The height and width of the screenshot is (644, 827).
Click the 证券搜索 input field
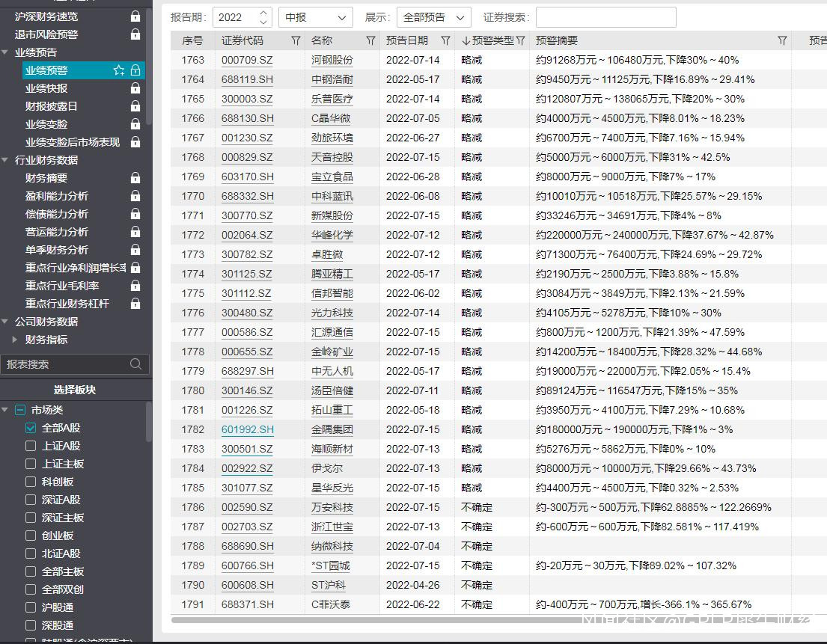pyautogui.click(x=605, y=17)
